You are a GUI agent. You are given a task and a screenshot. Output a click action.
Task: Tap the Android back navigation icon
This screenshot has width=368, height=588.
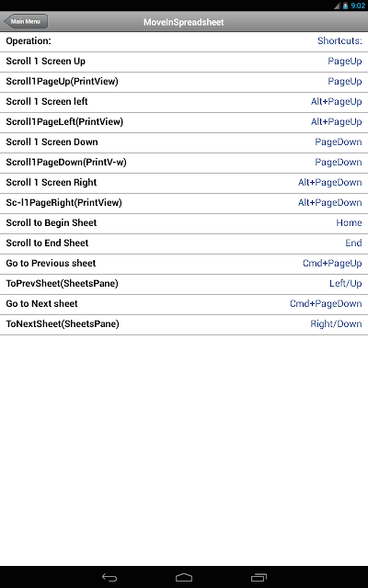coord(109,578)
